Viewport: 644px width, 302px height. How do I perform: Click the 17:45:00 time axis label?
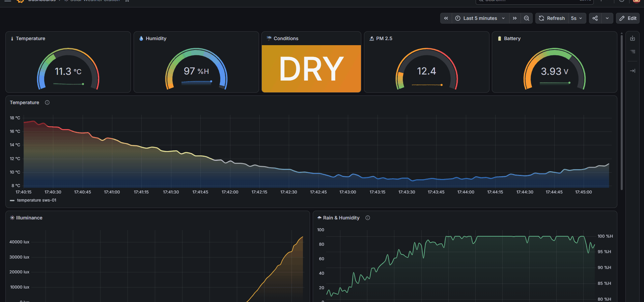(583, 192)
